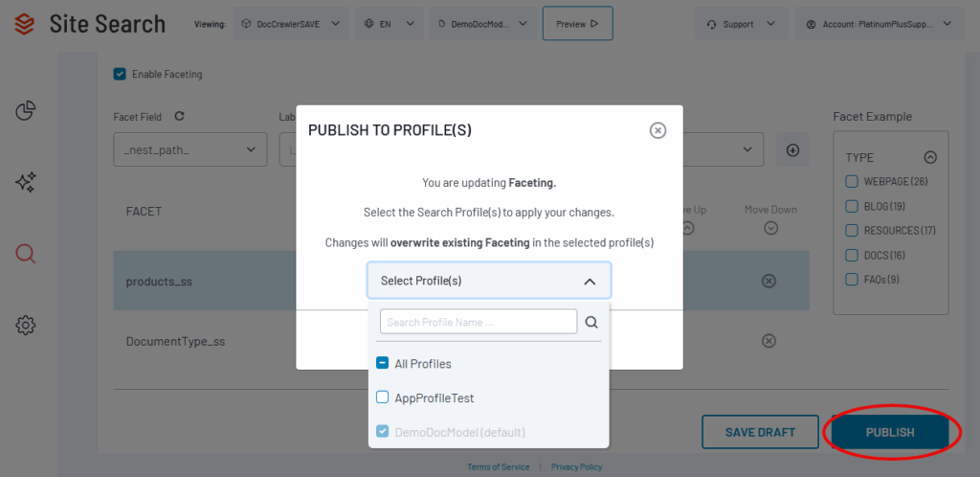
Task: Click the Save Draft button
Action: 760,432
